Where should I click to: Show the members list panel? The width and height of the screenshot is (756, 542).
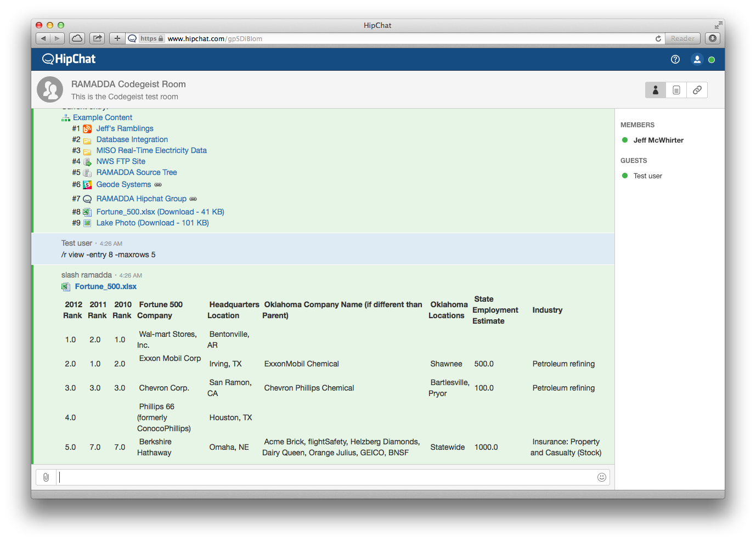(x=656, y=90)
